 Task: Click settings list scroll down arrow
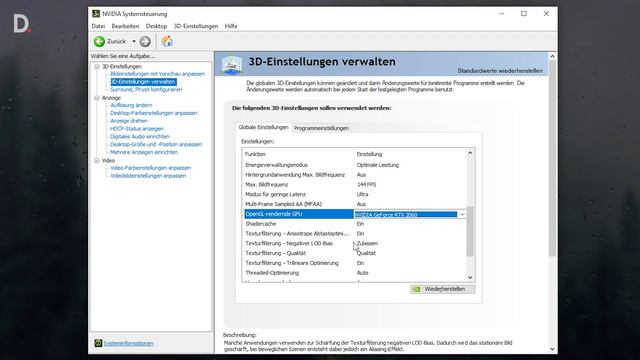(x=470, y=277)
